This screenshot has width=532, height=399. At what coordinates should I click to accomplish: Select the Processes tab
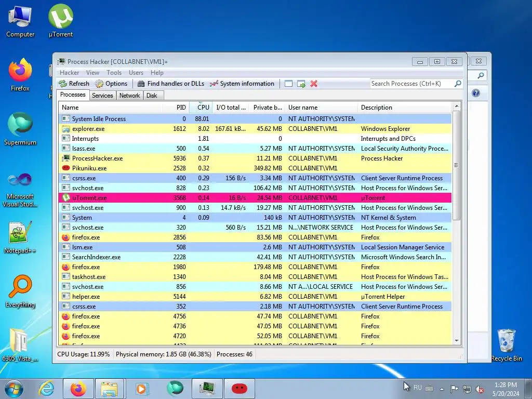(73, 95)
